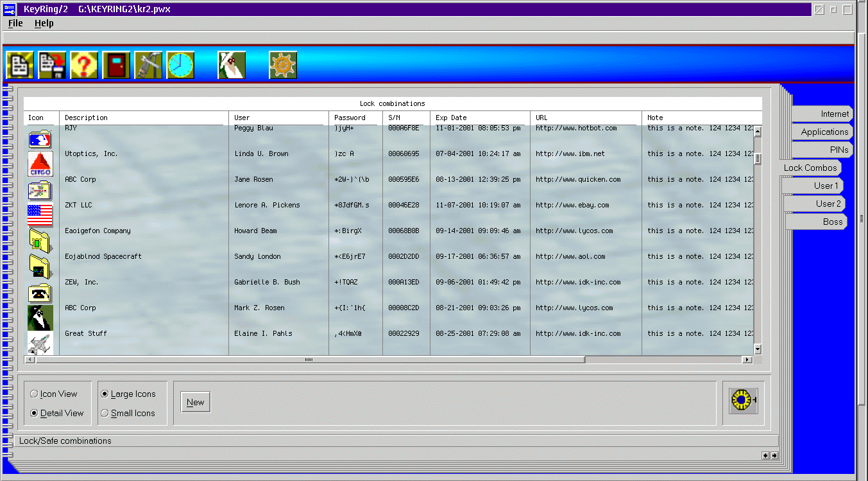Click the save-to-disk toolbar icon
The height and width of the screenshot is (481, 868).
coord(52,65)
